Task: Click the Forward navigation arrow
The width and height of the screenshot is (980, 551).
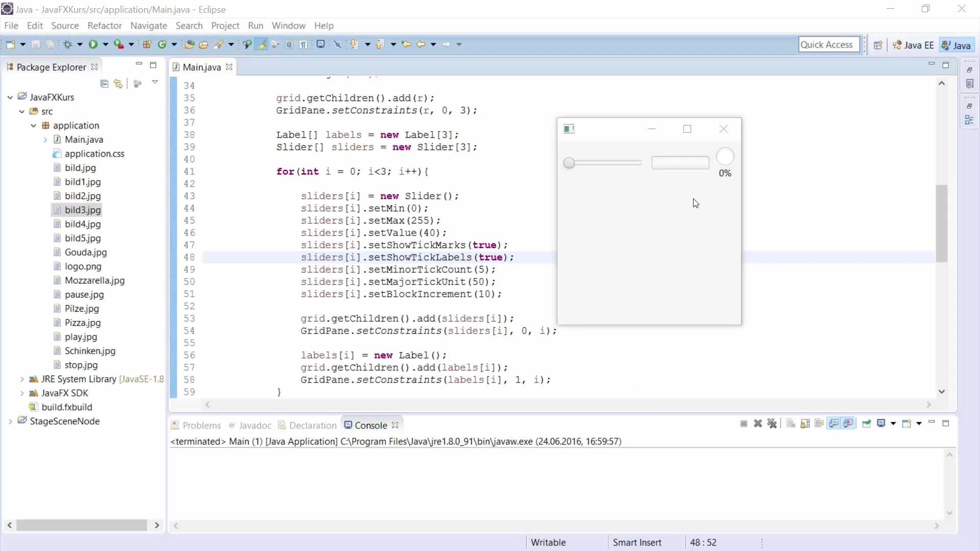Action: pos(446,44)
